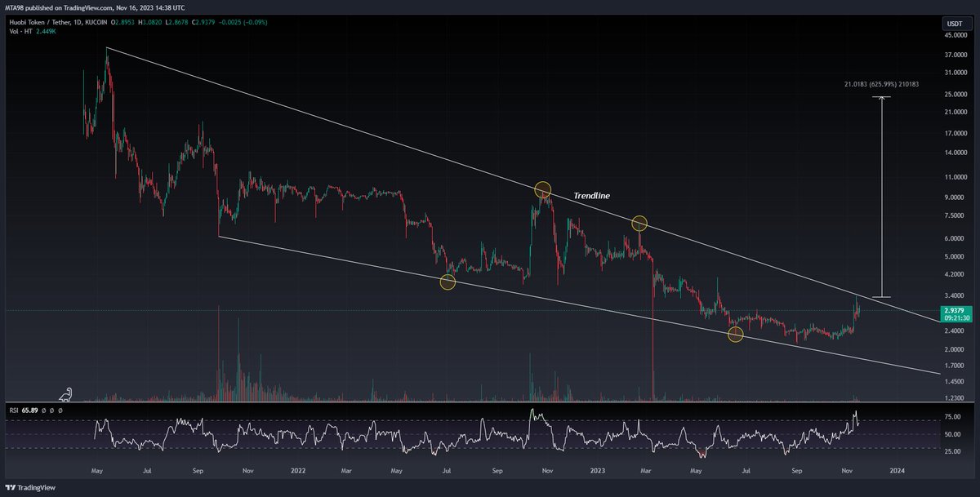The height and width of the screenshot is (497, 980).
Task: Select the 625.99% price range label
Action: (x=881, y=83)
